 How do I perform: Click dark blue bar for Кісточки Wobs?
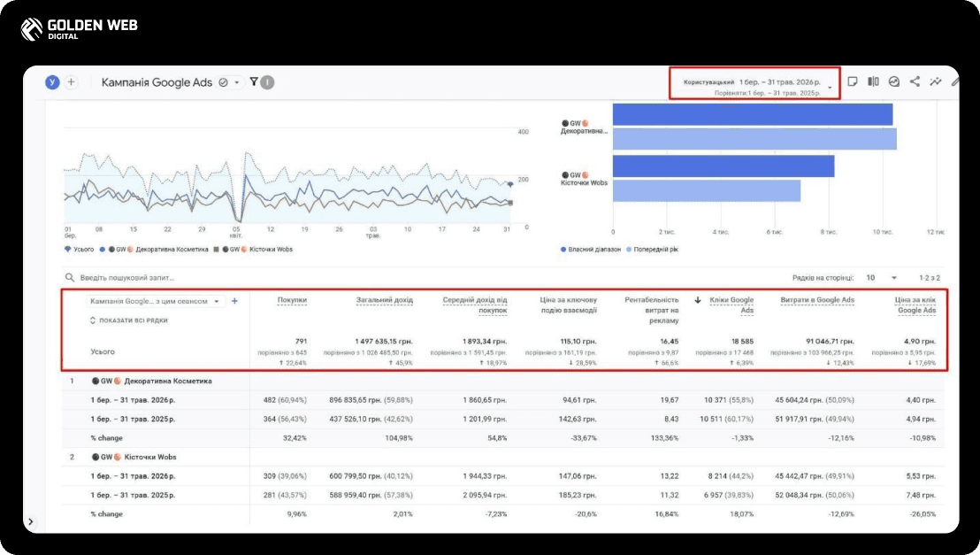(x=724, y=166)
